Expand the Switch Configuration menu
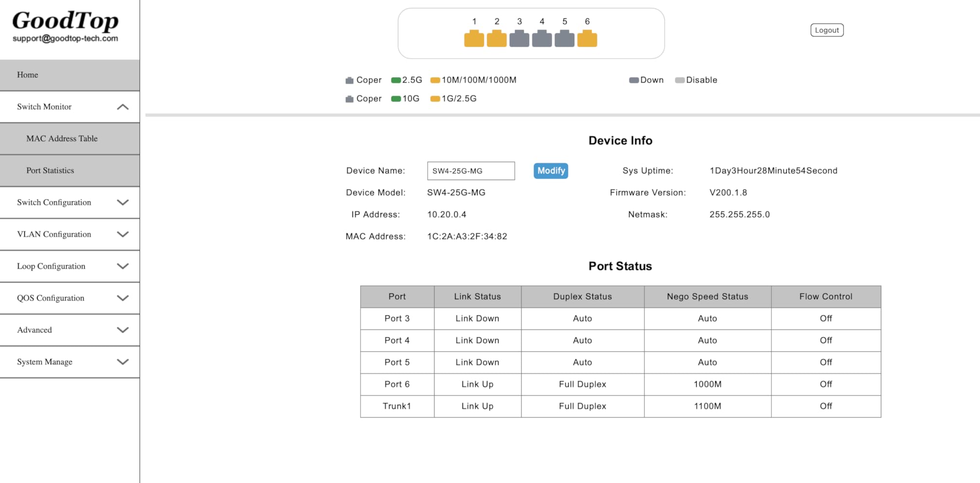Screen dimensions: 980x483 [x=123, y=202]
